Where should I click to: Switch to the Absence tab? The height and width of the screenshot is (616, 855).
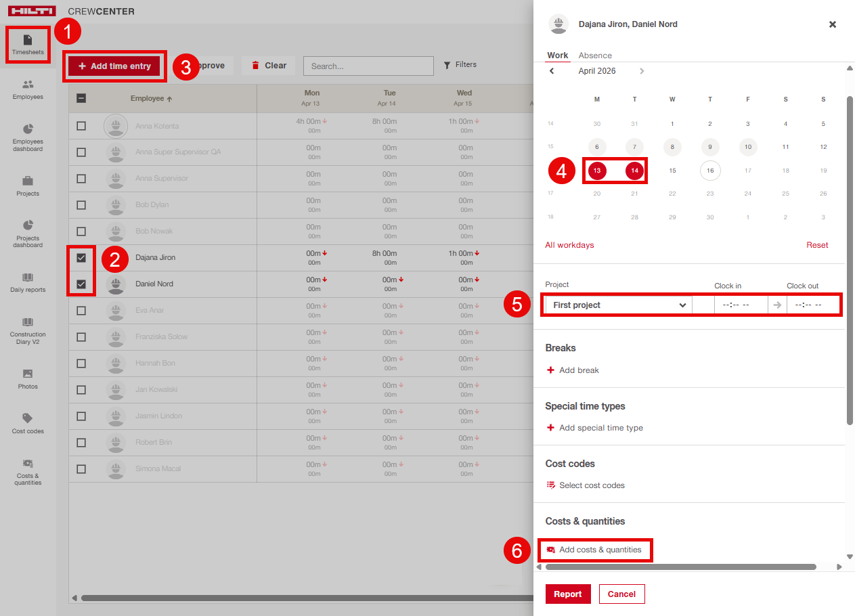pyautogui.click(x=595, y=56)
